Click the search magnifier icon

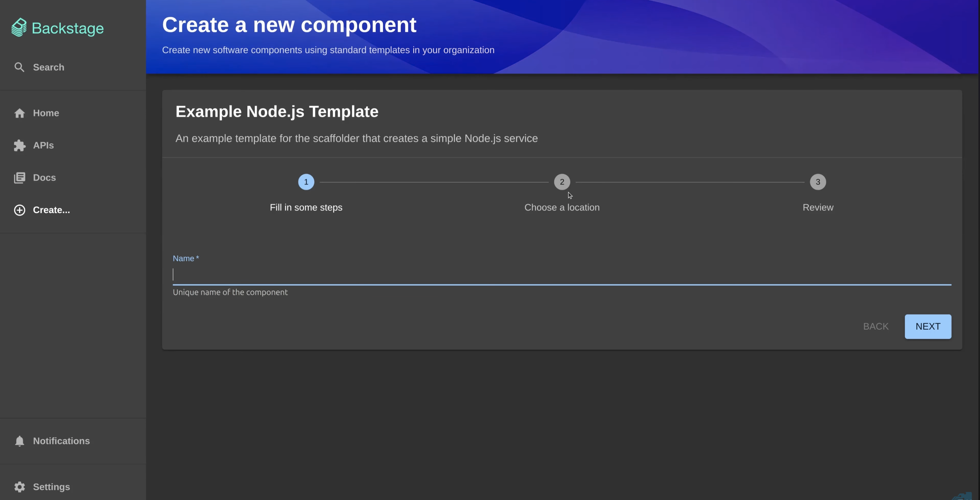(x=19, y=67)
